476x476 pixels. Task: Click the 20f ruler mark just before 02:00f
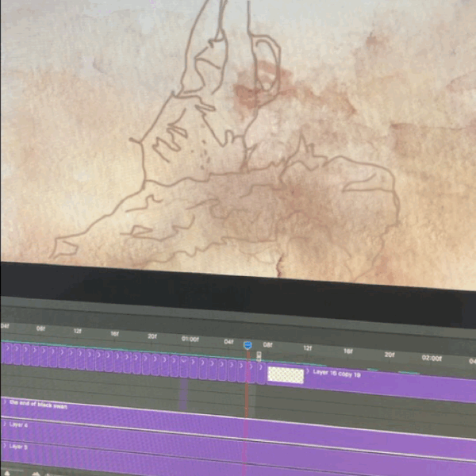pos(390,355)
